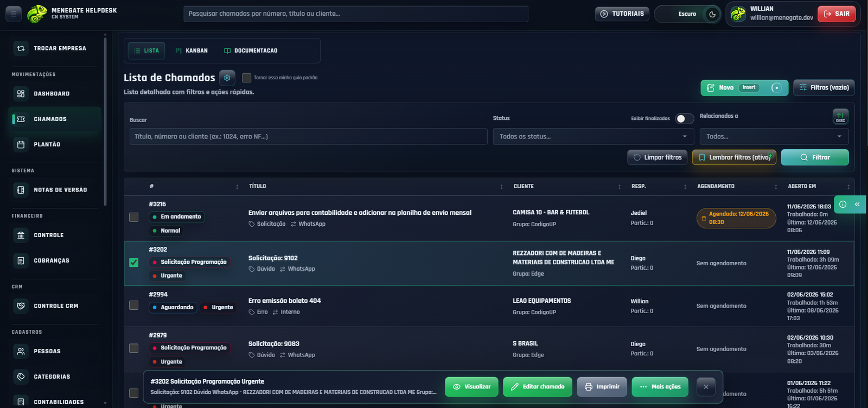Screen dimensions: 868x408
Task: Click the Cobranças document icon
Action: tap(21, 260)
